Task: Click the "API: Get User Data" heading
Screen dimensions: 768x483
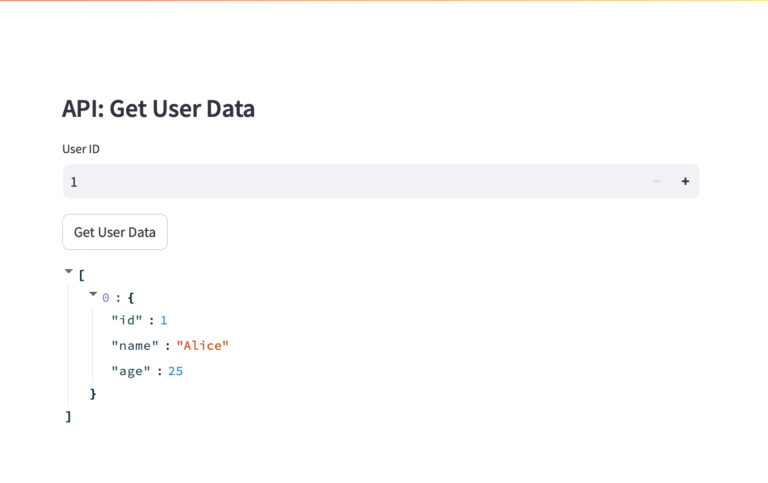Action: click(x=158, y=109)
